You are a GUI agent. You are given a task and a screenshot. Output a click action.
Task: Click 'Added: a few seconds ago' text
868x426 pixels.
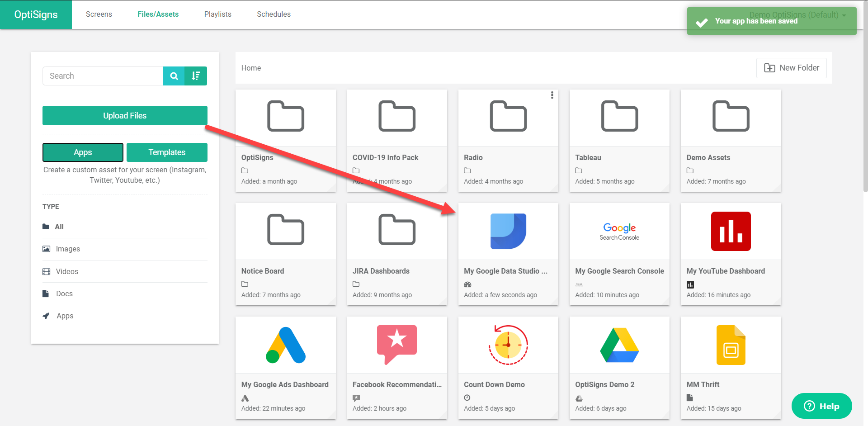pos(500,295)
